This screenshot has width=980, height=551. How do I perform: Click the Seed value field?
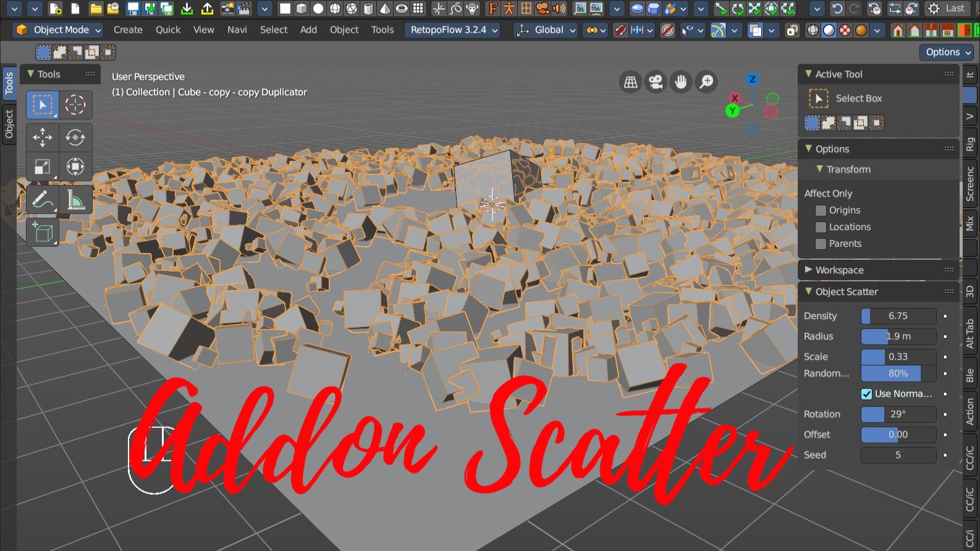click(898, 455)
